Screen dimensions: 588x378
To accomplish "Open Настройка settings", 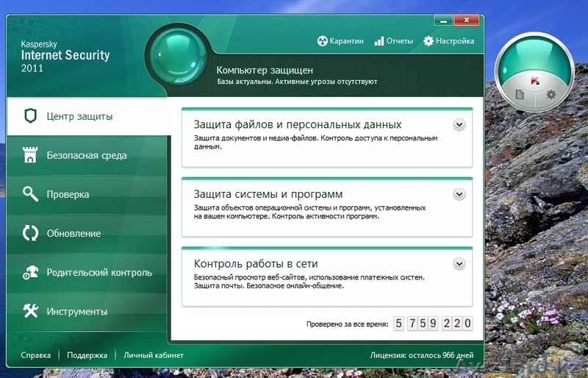I will pos(449,41).
